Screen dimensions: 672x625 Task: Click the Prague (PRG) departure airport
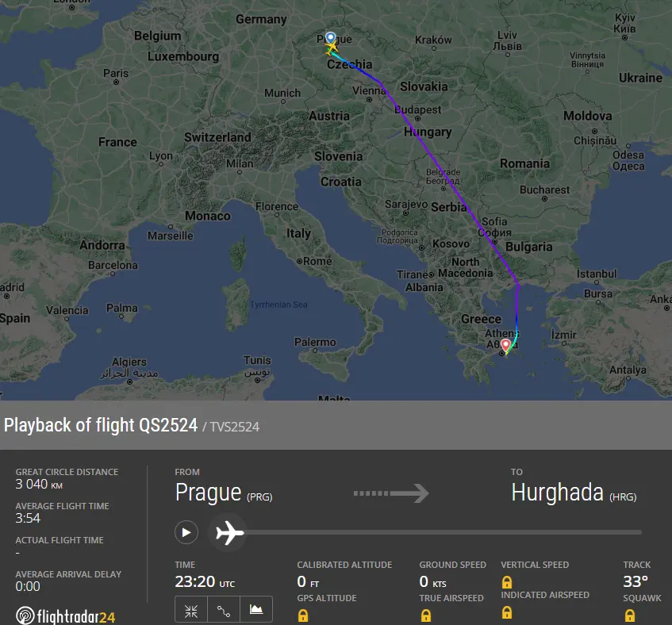(223, 493)
